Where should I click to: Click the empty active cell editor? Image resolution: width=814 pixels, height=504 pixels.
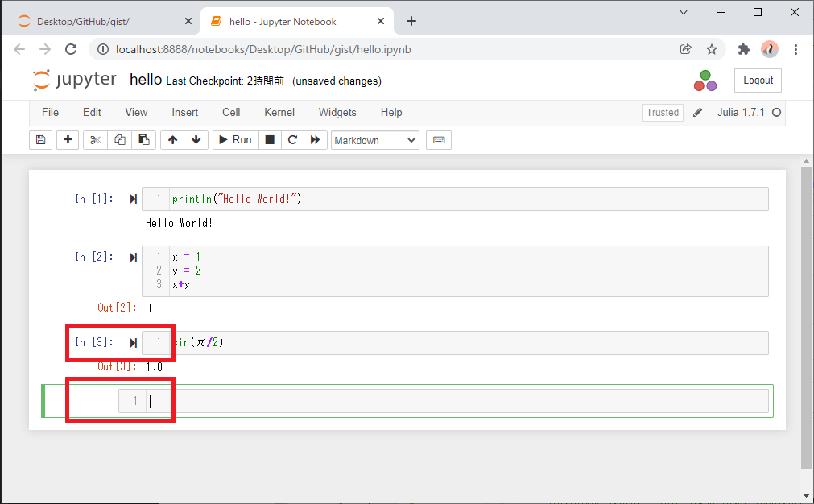(444, 401)
